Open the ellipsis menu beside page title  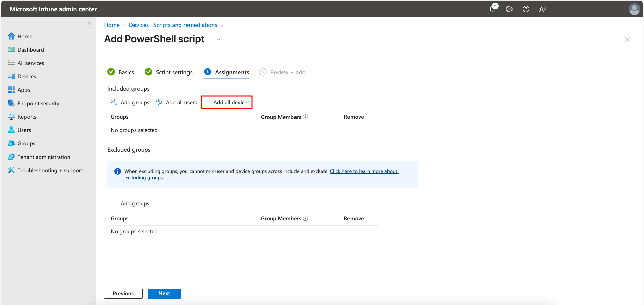click(218, 39)
